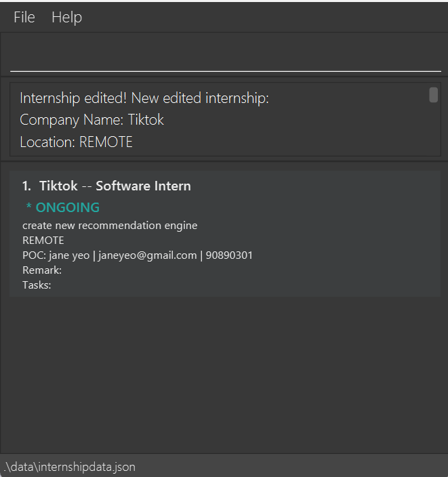Click the 'Internship edited!' message line
The height and width of the screenshot is (477, 448).
click(144, 98)
